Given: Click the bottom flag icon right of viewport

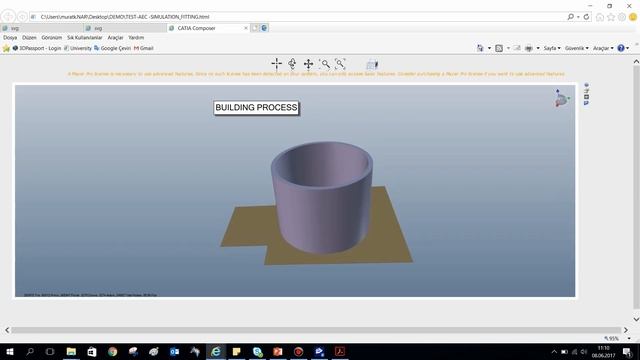Looking at the screenshot, I should [x=587, y=103].
